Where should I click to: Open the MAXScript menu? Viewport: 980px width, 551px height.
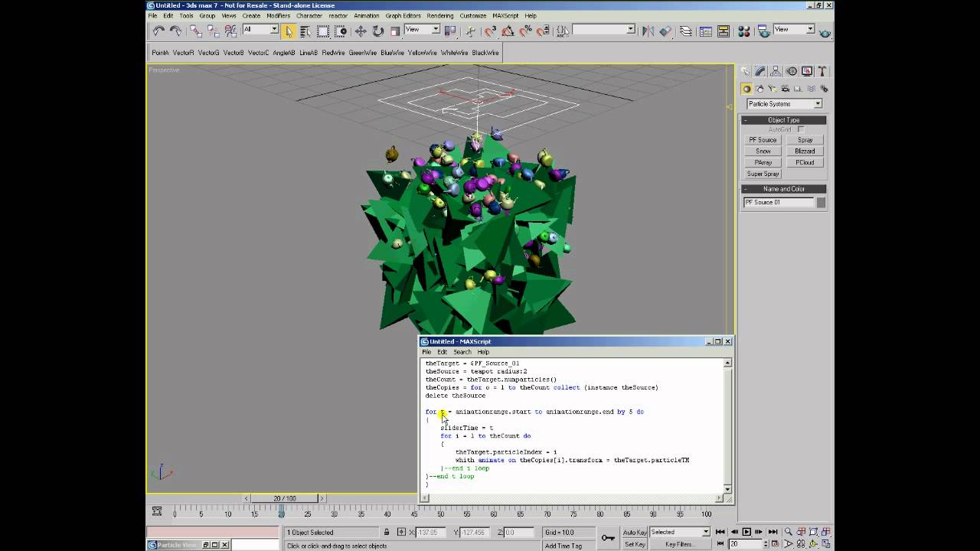505,15
